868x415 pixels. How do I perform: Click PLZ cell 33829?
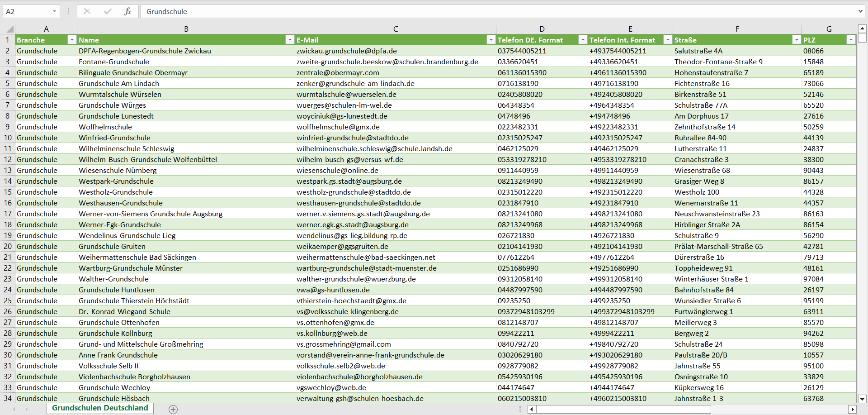click(x=829, y=377)
